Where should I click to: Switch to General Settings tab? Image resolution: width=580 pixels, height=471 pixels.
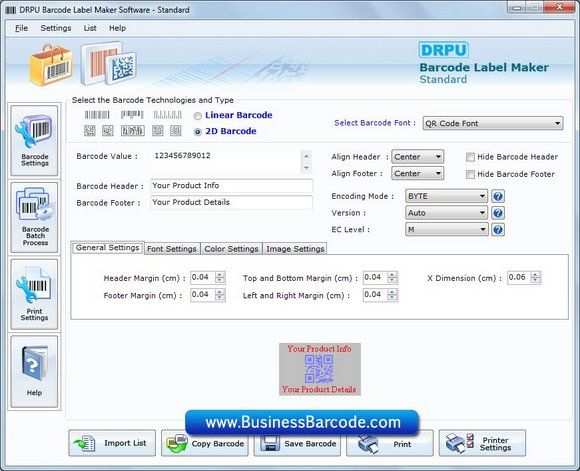[108, 248]
